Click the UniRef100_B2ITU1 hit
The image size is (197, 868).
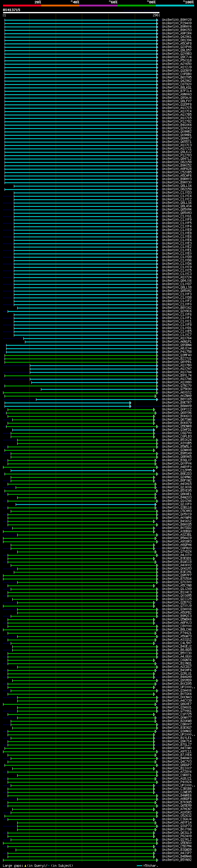coord(177,358)
